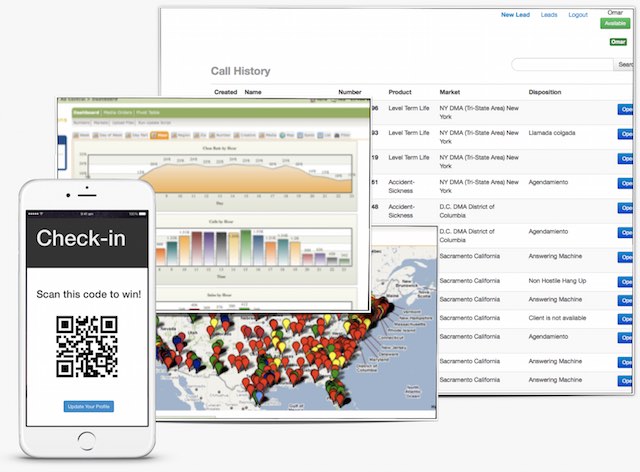Click the New Lead link
640x472 pixels.
coord(515,15)
